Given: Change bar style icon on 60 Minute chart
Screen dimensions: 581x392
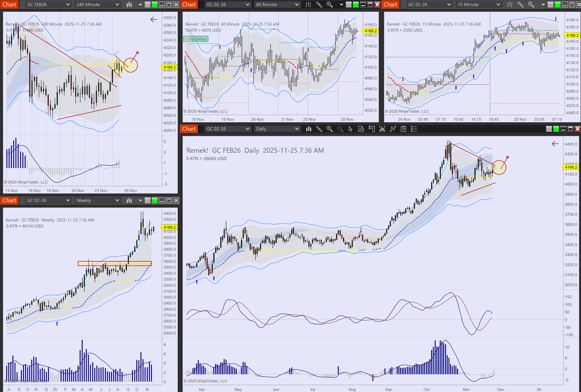Looking at the screenshot, I should [308, 4].
